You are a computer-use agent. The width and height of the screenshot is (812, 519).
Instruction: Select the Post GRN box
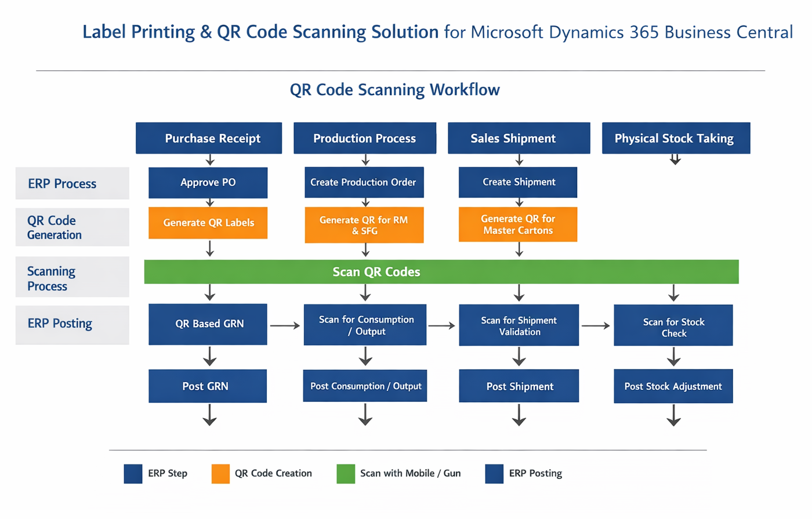208,386
